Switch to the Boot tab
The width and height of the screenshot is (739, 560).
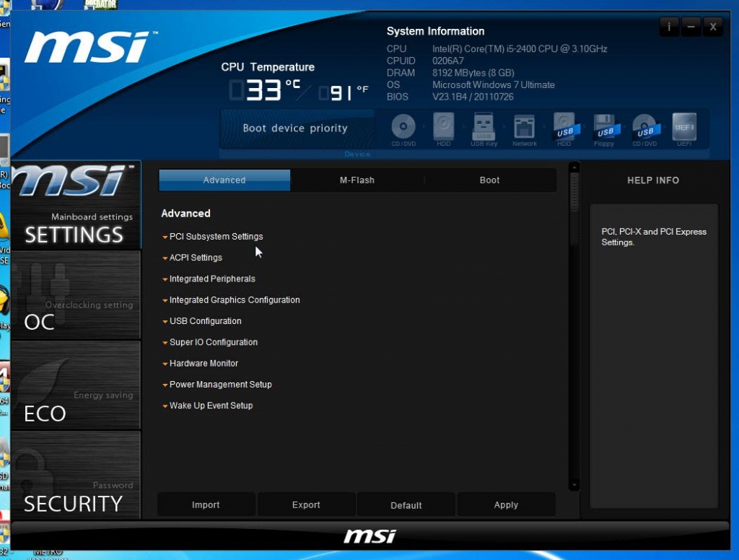[x=489, y=180]
